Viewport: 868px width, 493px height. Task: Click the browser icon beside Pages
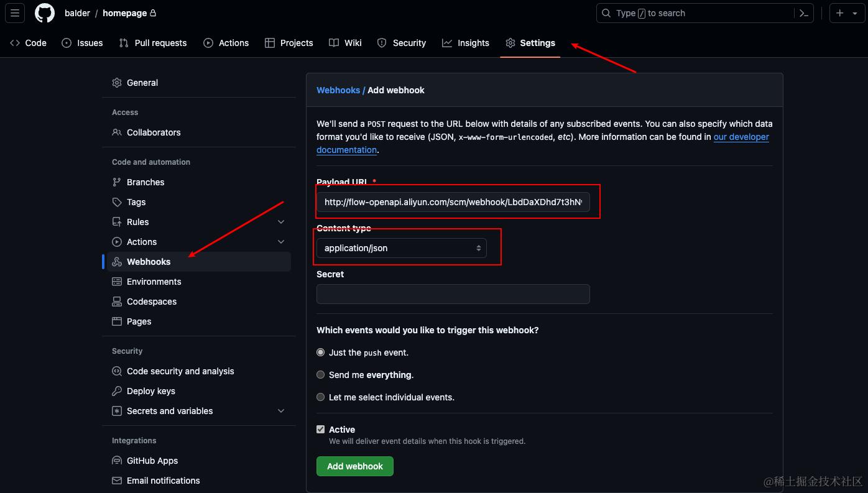[117, 321]
